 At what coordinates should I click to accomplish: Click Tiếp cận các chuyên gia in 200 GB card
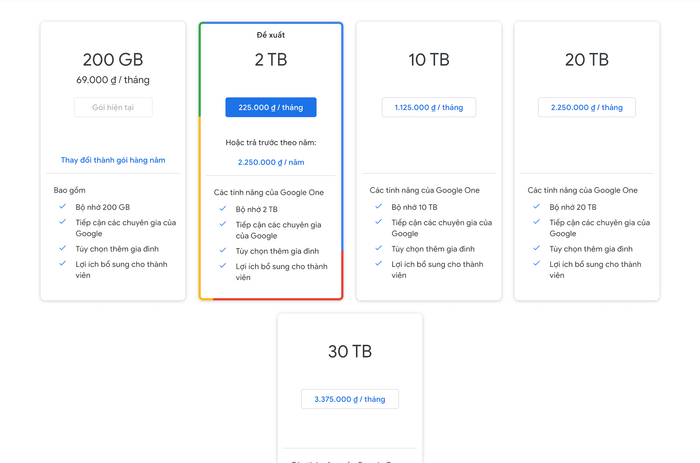[126, 228]
